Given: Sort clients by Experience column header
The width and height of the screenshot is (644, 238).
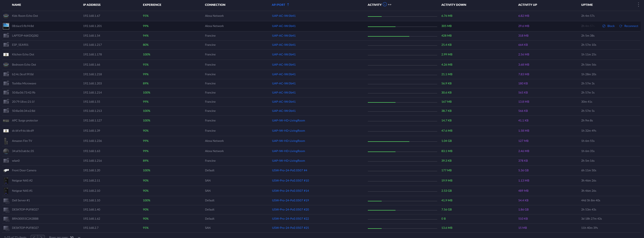Looking at the screenshot, I should 152,5.
